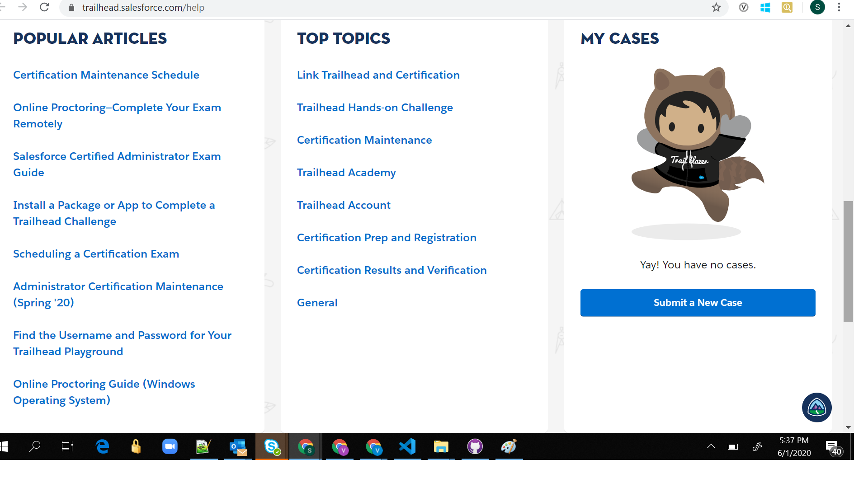Open the Windows Start menu
Image resolution: width=868 pixels, height=488 pixels.
(x=7, y=447)
